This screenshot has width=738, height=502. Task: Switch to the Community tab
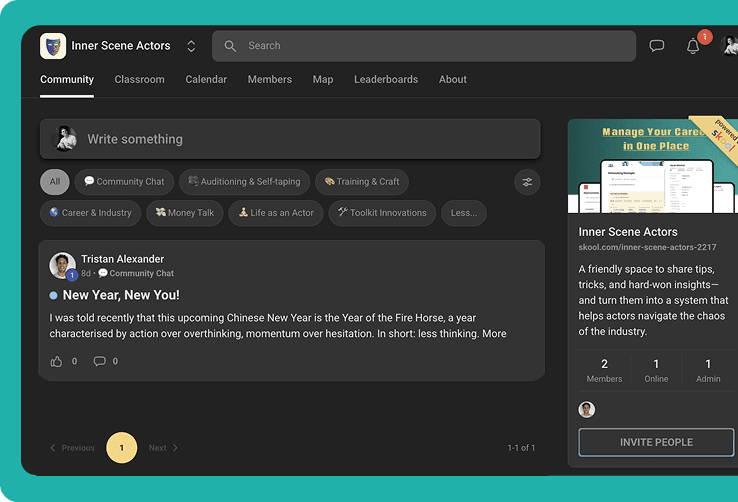coord(67,80)
